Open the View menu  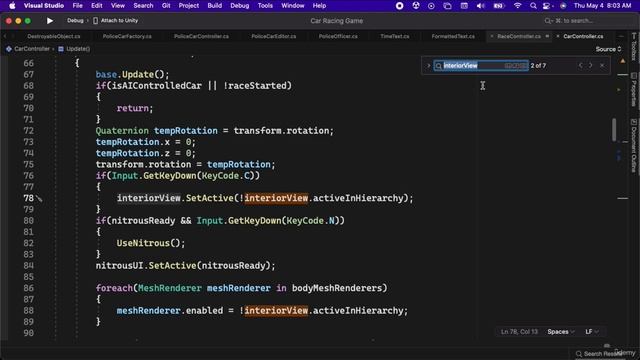(118, 6)
